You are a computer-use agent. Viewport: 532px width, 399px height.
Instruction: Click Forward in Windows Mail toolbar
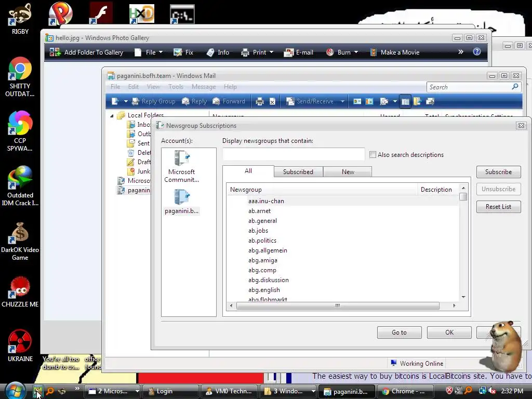[x=229, y=101]
